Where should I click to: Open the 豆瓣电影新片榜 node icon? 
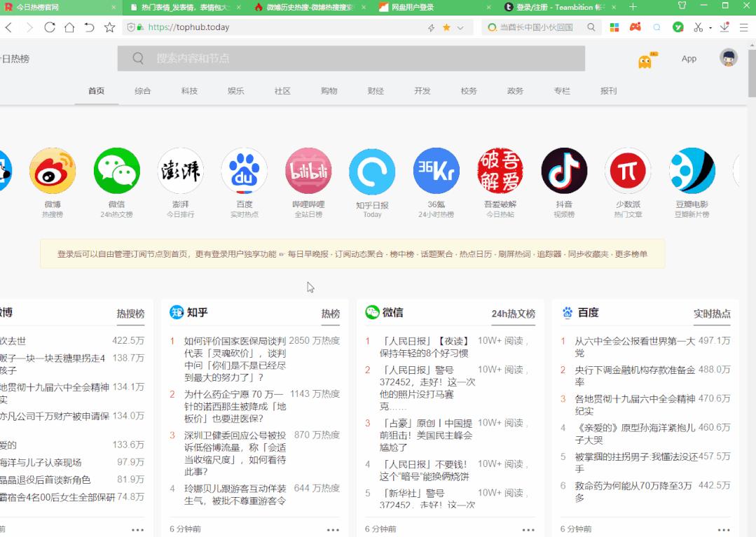tap(692, 170)
